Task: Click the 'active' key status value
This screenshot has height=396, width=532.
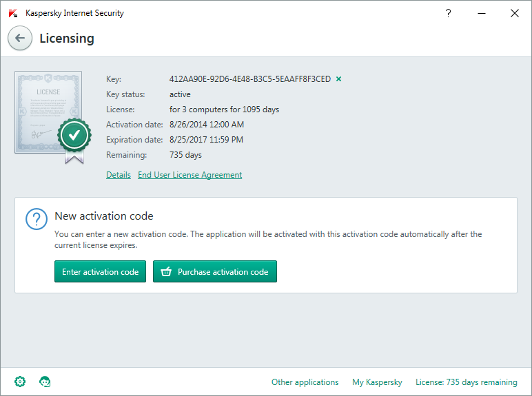Action: coord(180,94)
